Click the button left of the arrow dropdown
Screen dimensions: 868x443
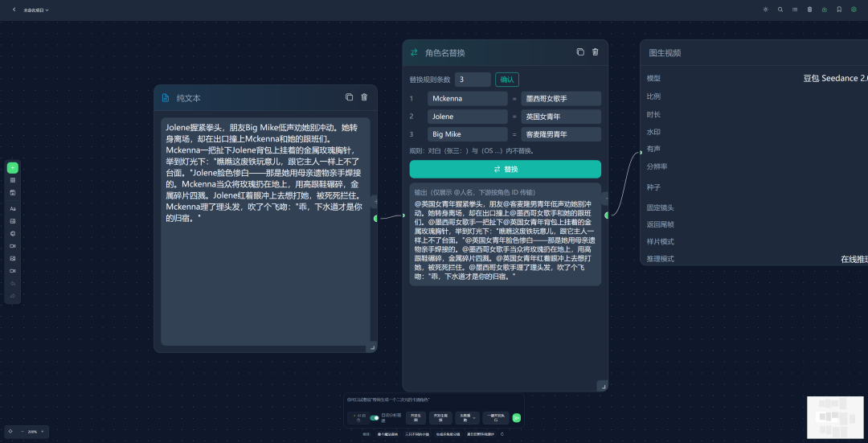440,418
